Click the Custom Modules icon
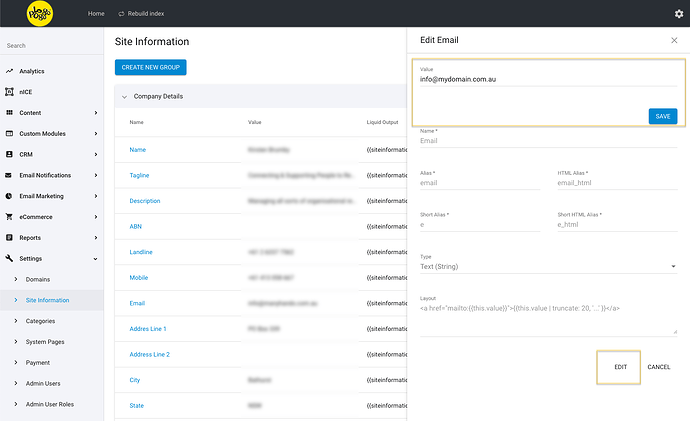Image resolution: width=690 pixels, height=421 pixels. (9, 133)
